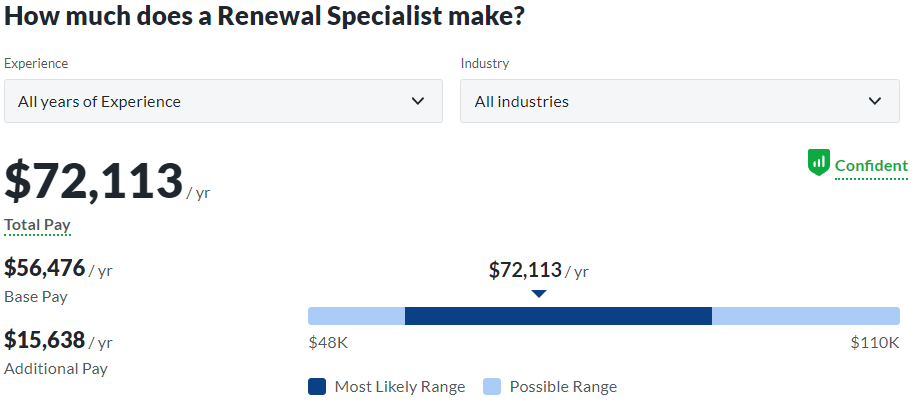Click the Total Pay underlined label

pos(37,225)
